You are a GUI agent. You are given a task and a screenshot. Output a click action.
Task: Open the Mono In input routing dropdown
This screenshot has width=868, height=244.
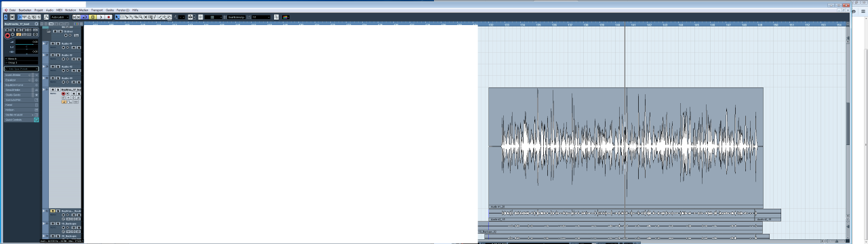tap(21, 59)
